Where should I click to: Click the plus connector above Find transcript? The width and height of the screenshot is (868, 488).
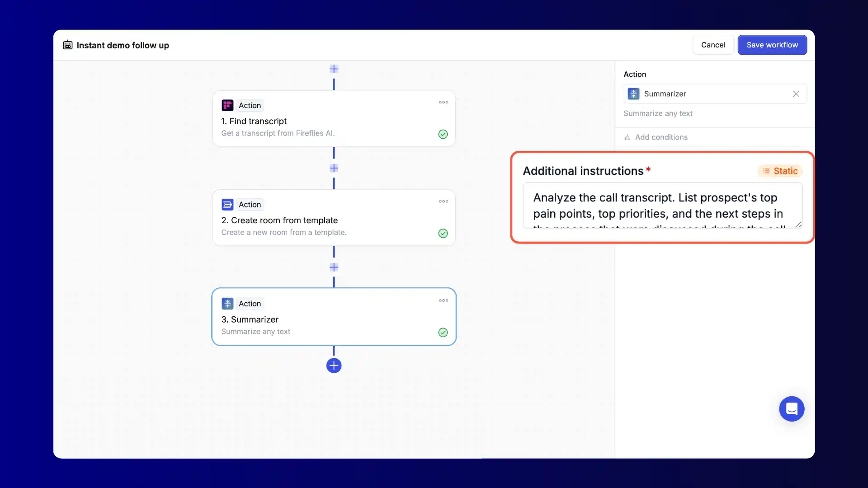334,69
